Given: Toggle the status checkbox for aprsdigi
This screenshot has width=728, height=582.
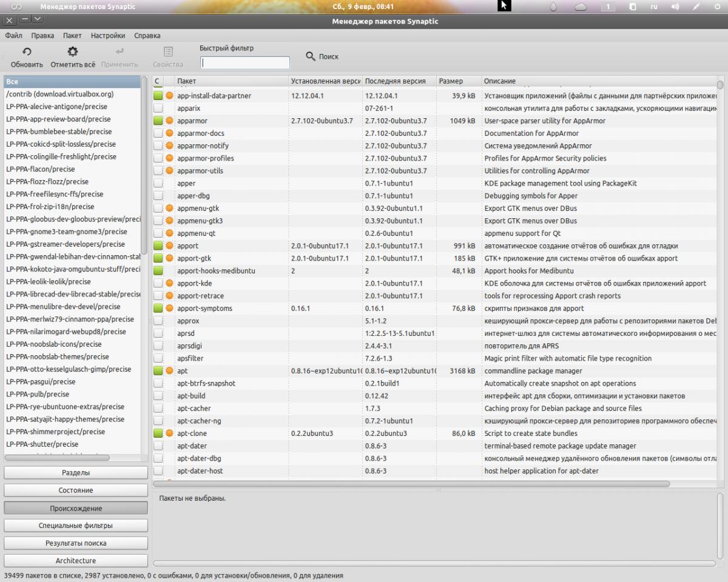Looking at the screenshot, I should pos(158,346).
